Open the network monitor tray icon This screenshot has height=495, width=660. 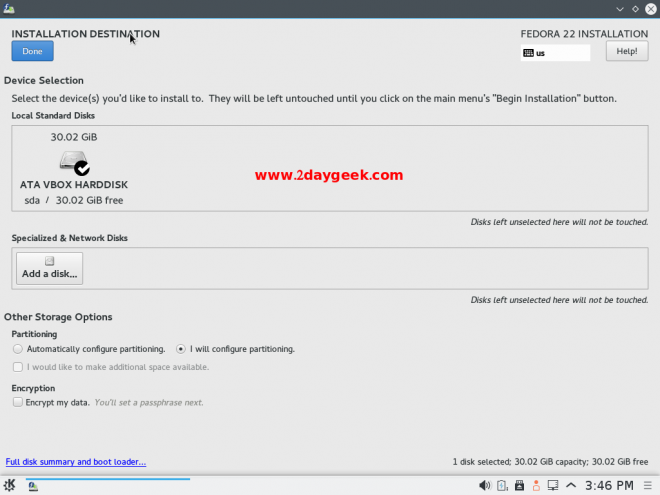point(553,485)
